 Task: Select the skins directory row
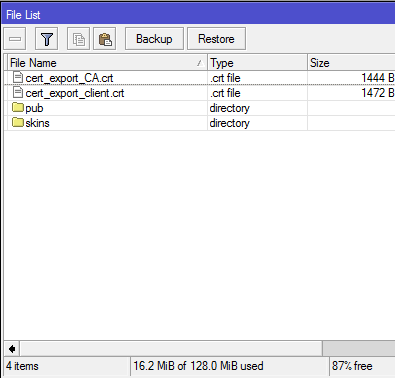click(x=200, y=123)
